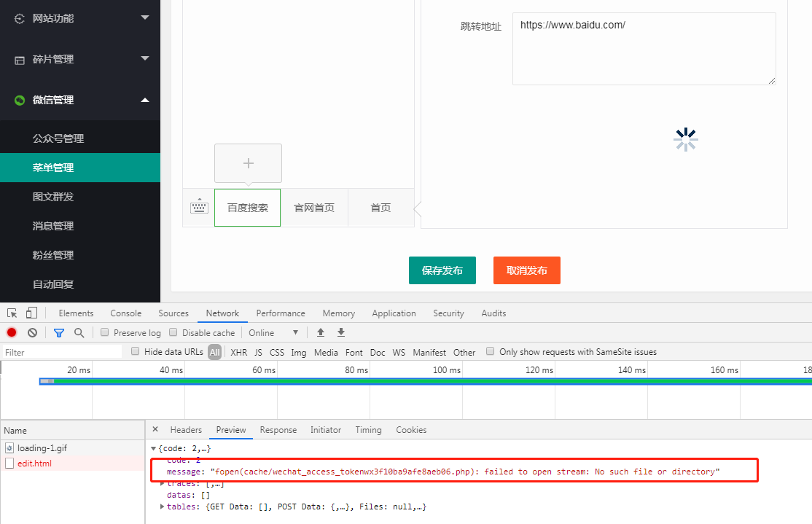
Task: Filter requests by CSS type
Action: point(276,352)
